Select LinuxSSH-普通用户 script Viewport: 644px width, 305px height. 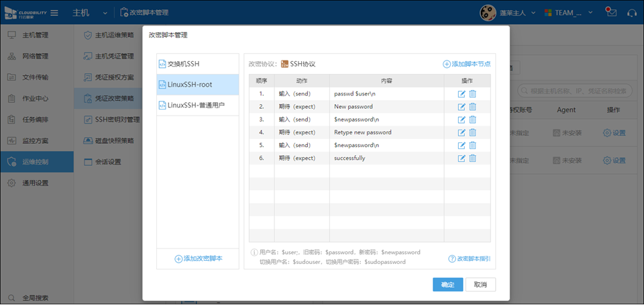tap(196, 105)
